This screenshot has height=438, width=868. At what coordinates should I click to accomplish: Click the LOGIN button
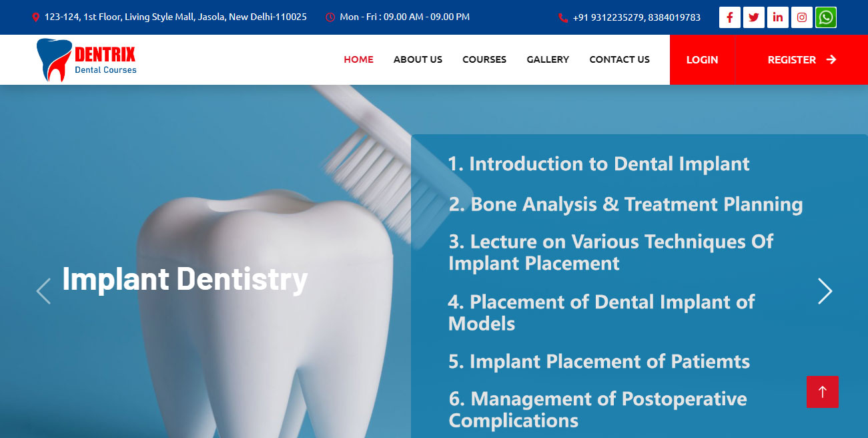coord(702,59)
